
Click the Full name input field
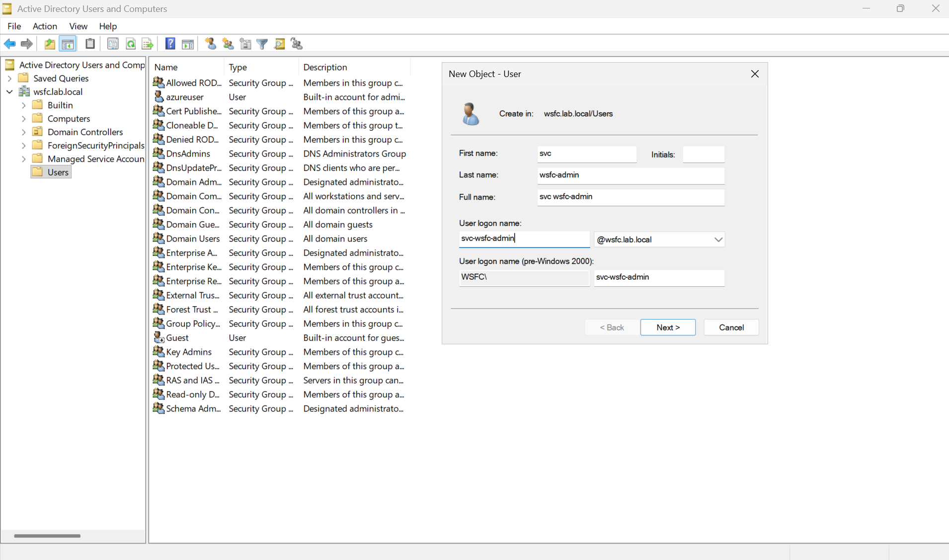[x=631, y=197]
